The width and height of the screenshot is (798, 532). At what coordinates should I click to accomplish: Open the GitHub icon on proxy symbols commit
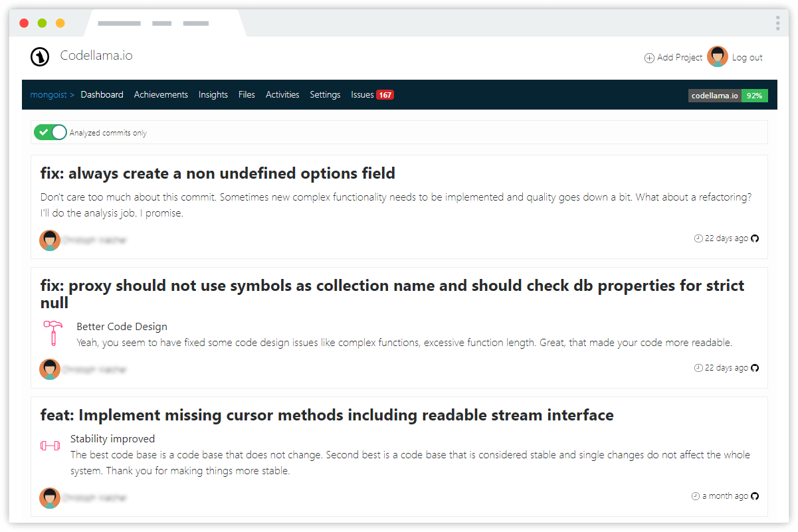[755, 368]
